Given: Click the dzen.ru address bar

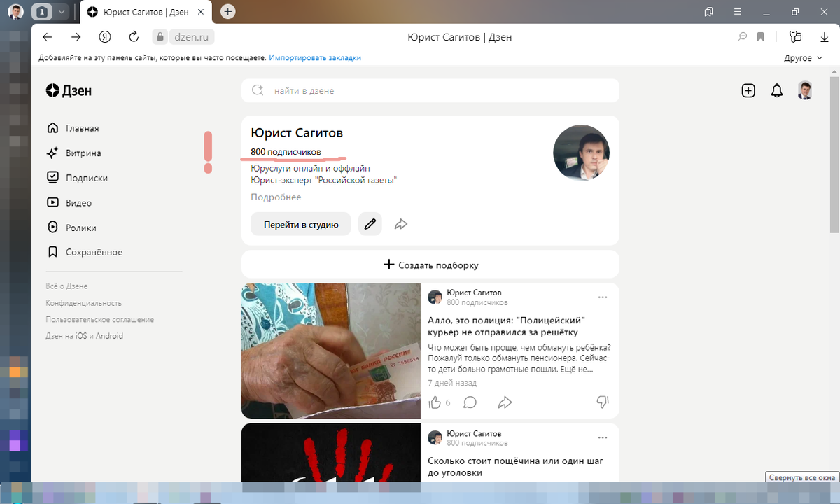Looking at the screenshot, I should click(192, 37).
